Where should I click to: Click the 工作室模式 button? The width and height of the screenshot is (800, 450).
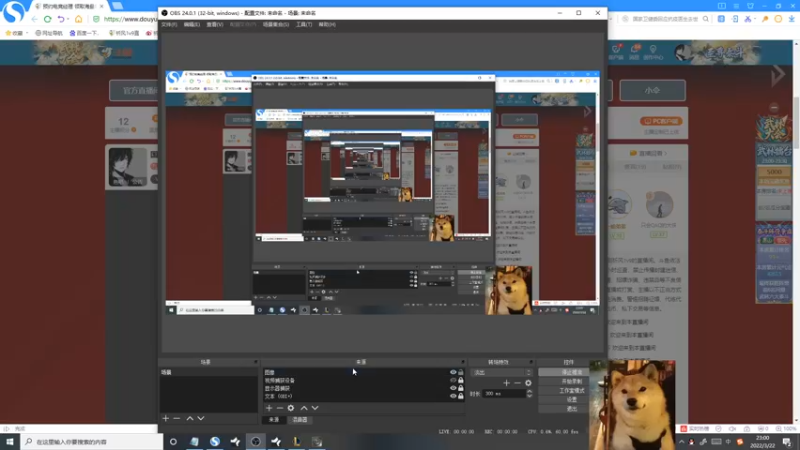pyautogui.click(x=563, y=391)
